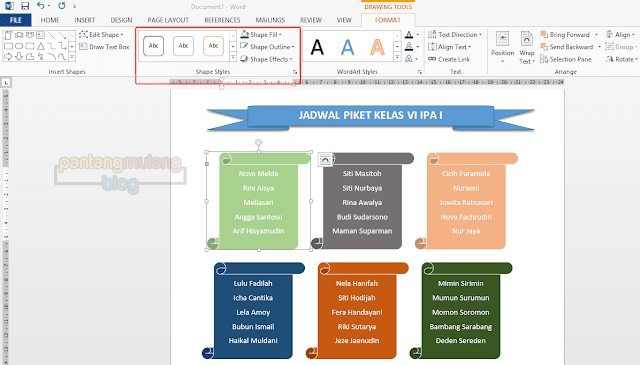Image resolution: width=640 pixels, height=365 pixels.
Task: Click the Text Effects icon in WordArt Styles
Action: click(x=409, y=59)
